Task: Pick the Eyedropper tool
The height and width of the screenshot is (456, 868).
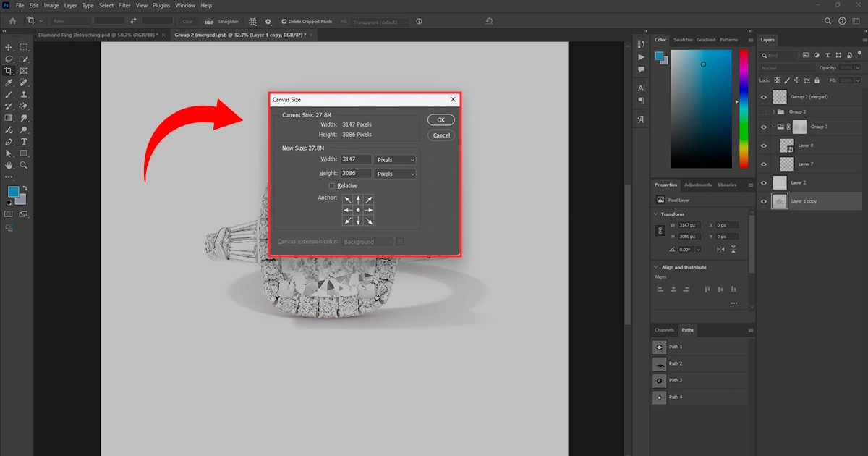Action: tap(9, 83)
